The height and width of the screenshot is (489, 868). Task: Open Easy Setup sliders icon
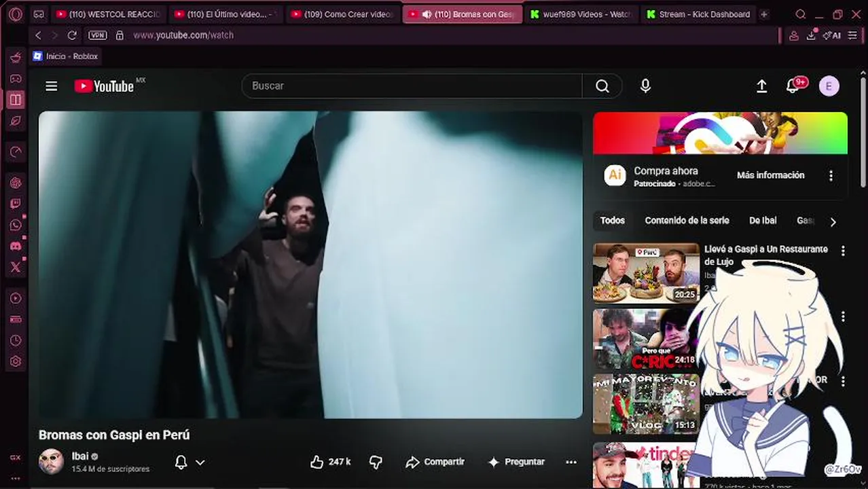pos(852,35)
